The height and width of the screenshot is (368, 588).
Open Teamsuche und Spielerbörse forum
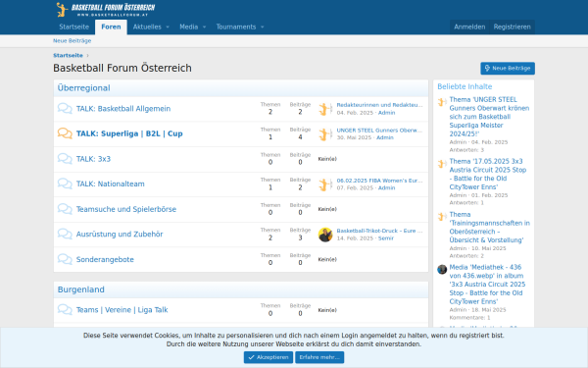tap(126, 209)
